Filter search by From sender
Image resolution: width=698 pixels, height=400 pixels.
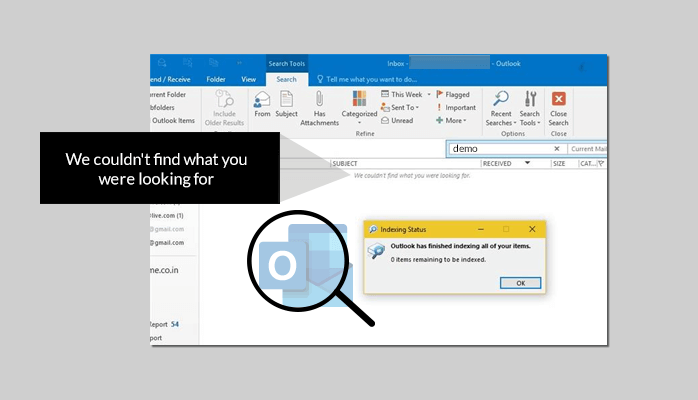tap(262, 104)
